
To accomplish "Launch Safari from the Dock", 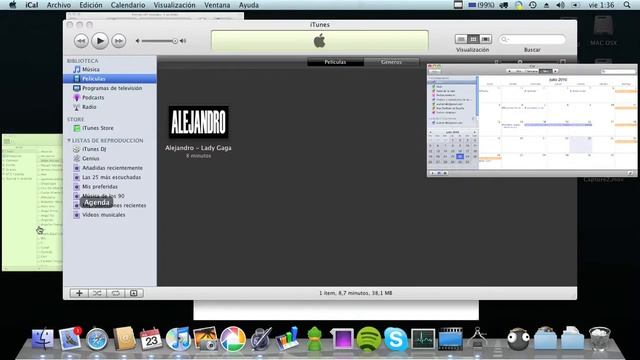I will pyautogui.click(x=97, y=339).
